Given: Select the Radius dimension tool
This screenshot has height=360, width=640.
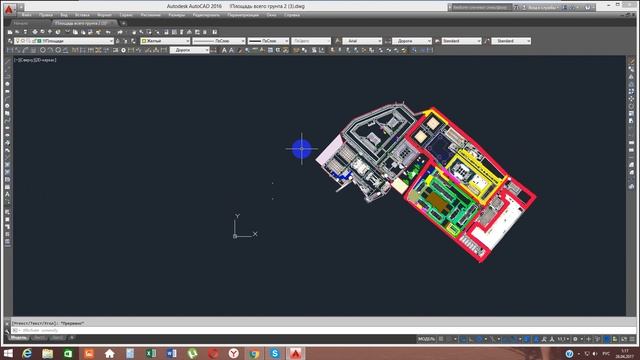Looking at the screenshot, I should [x=42, y=50].
